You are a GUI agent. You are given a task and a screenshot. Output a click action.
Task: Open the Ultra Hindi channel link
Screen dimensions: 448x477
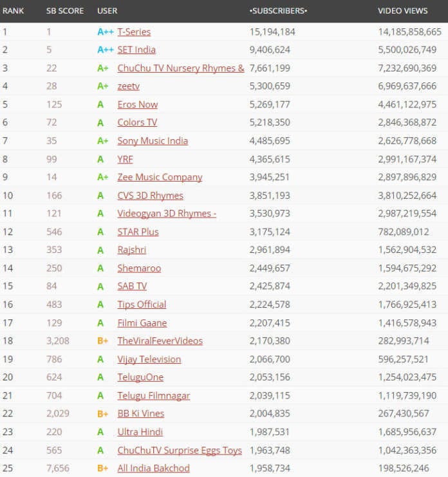tap(140, 432)
